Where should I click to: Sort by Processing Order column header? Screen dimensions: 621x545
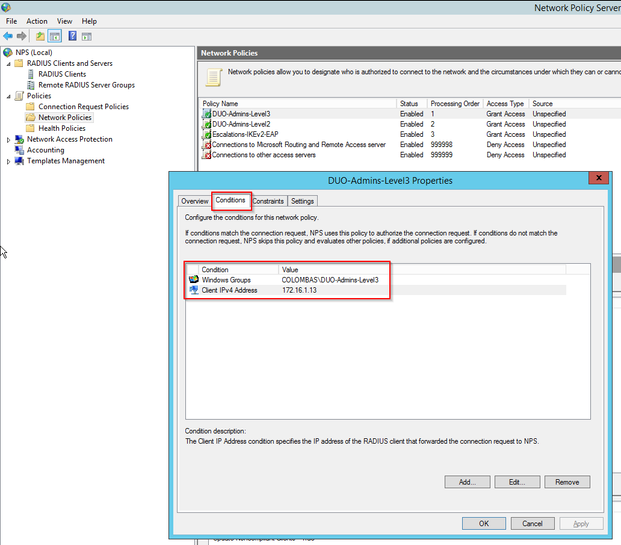point(455,103)
